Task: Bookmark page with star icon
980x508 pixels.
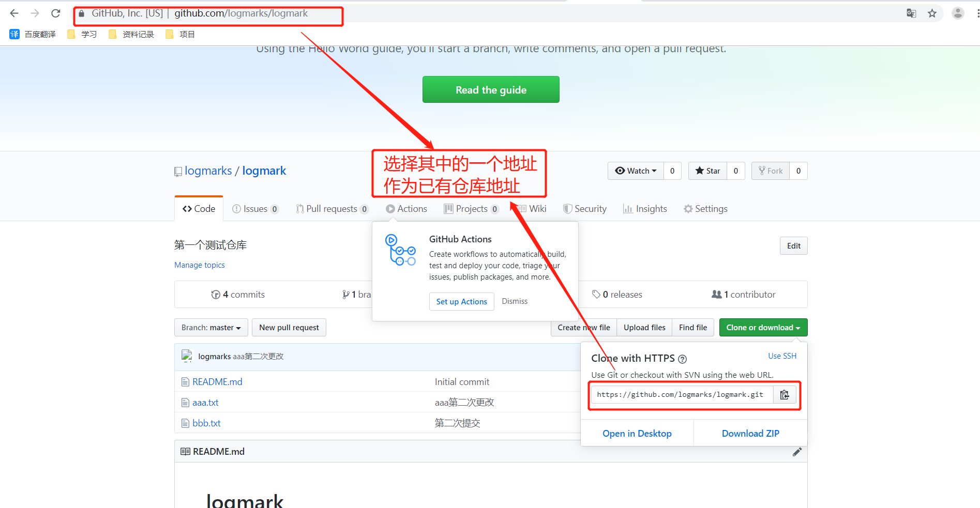Action: tap(932, 13)
